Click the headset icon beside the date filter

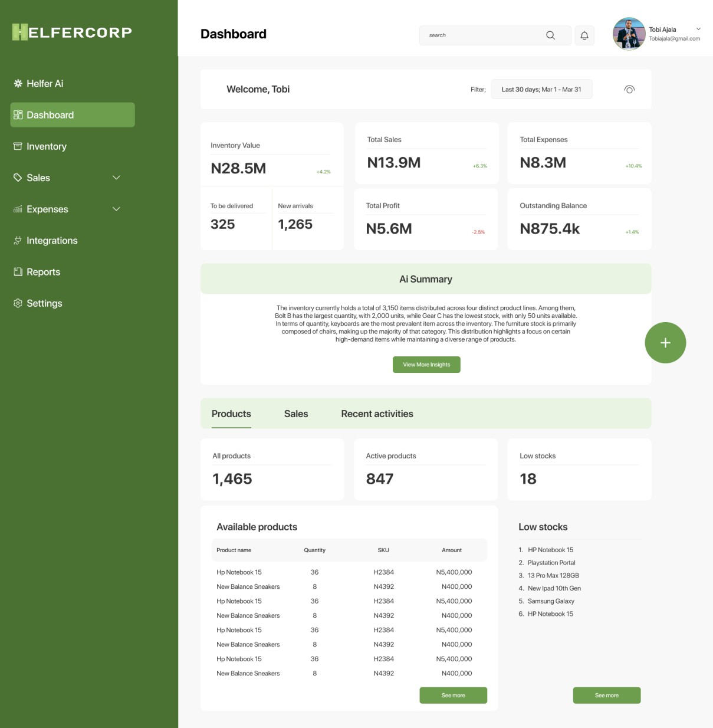pos(629,89)
